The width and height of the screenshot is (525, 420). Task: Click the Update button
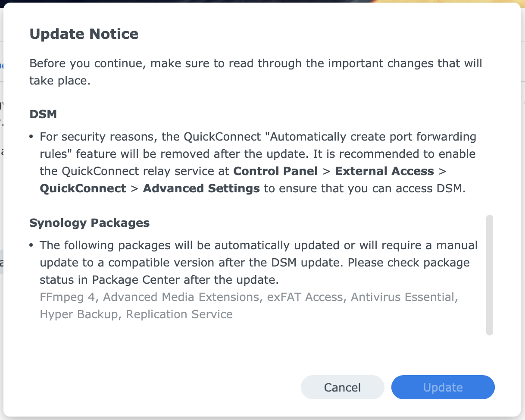[443, 387]
